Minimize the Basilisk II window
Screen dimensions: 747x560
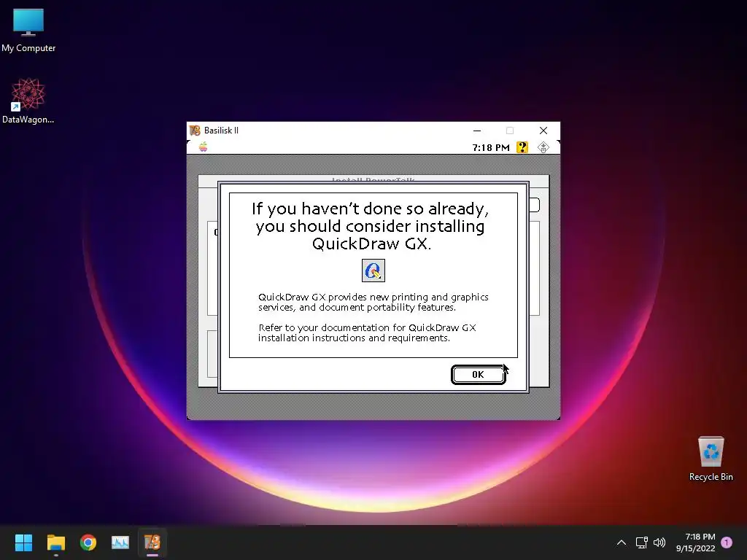477,131
